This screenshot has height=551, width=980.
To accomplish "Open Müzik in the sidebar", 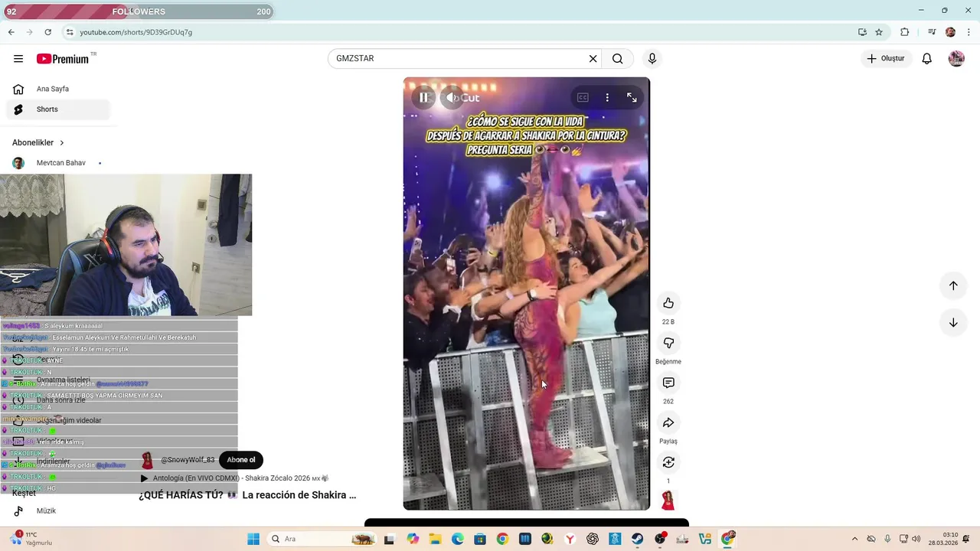I will pos(58,511).
